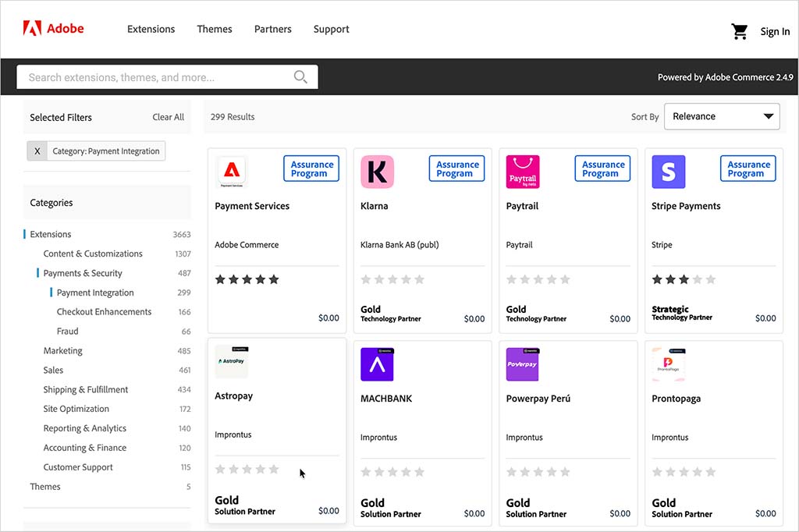Open the Stripe Payments title link
This screenshot has height=532, width=799.
(x=686, y=206)
